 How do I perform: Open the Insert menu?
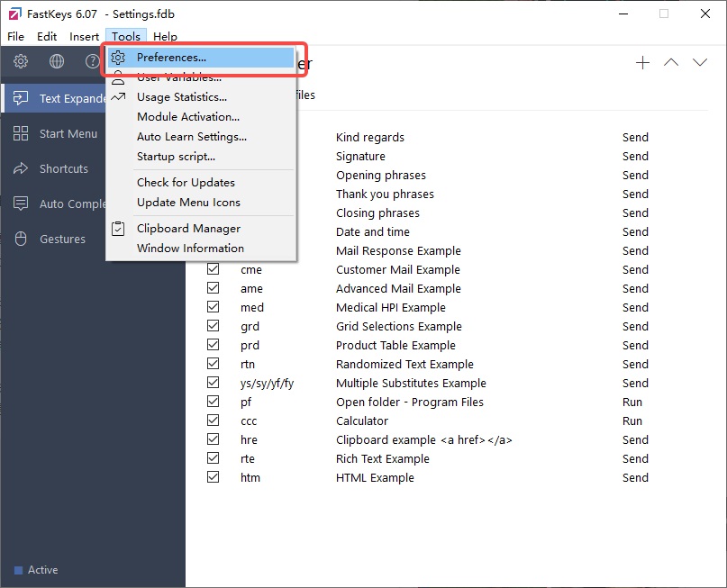pyautogui.click(x=84, y=37)
